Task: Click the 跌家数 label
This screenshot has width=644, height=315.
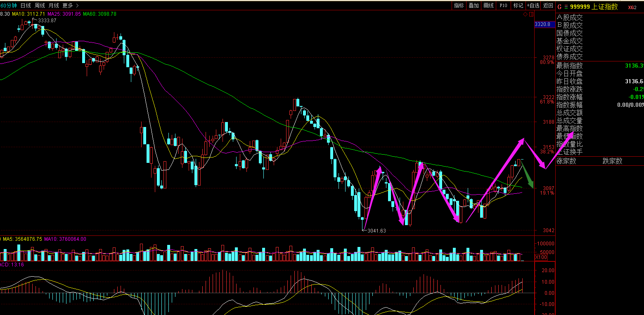Action: (x=612, y=161)
